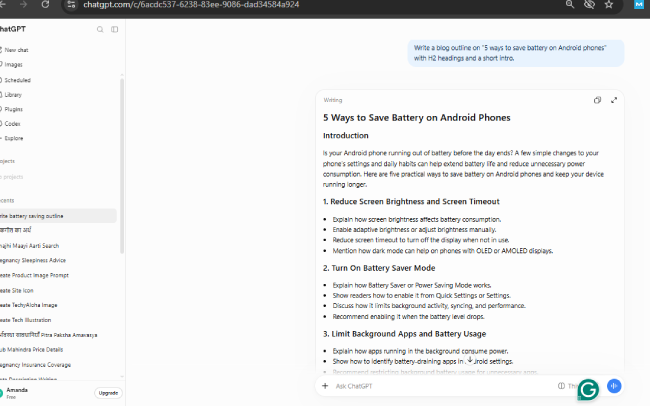Collapse the ChatGPT sidebar panel icon
The height and width of the screenshot is (406, 650).
tap(114, 29)
